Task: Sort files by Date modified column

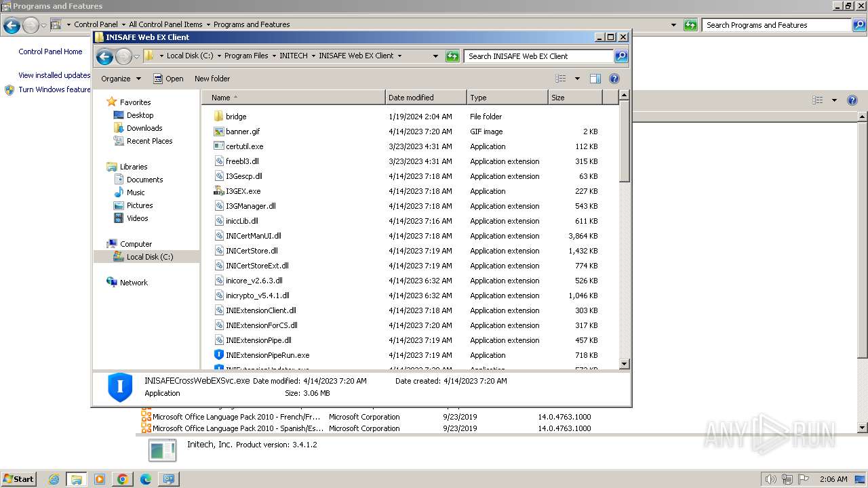Action: (x=426, y=98)
